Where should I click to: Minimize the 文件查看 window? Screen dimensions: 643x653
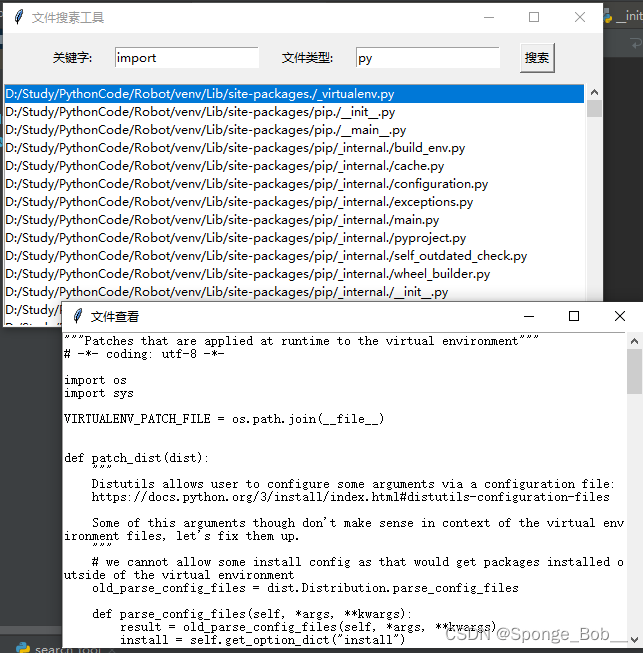529,316
